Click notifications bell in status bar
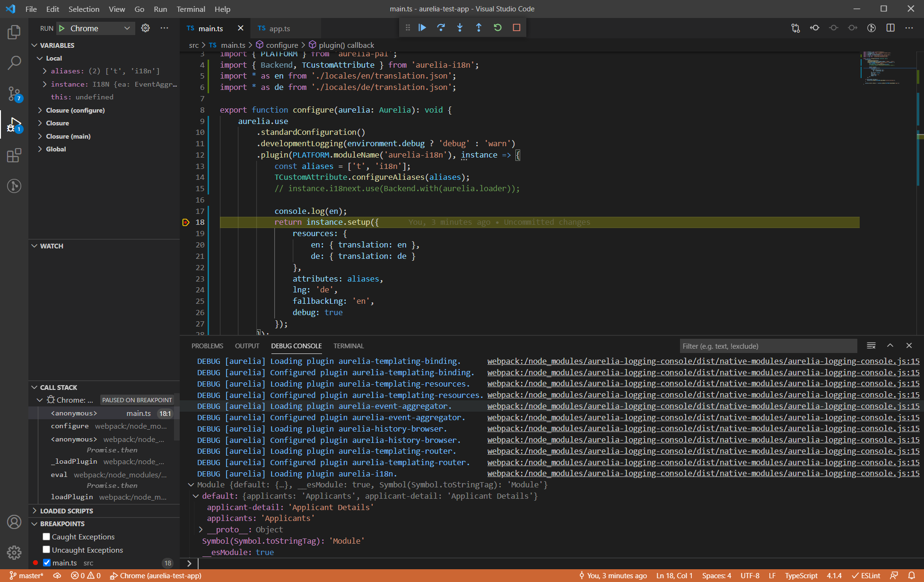Image resolution: width=924 pixels, height=582 pixels. pyautogui.click(x=911, y=576)
